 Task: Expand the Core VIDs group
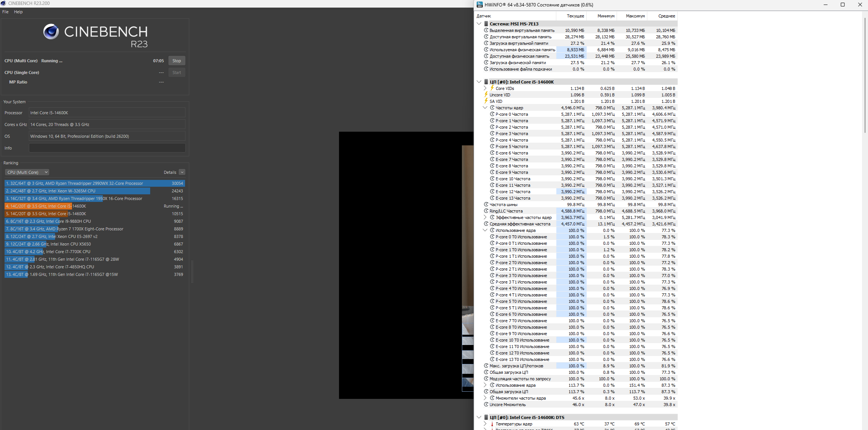point(485,88)
